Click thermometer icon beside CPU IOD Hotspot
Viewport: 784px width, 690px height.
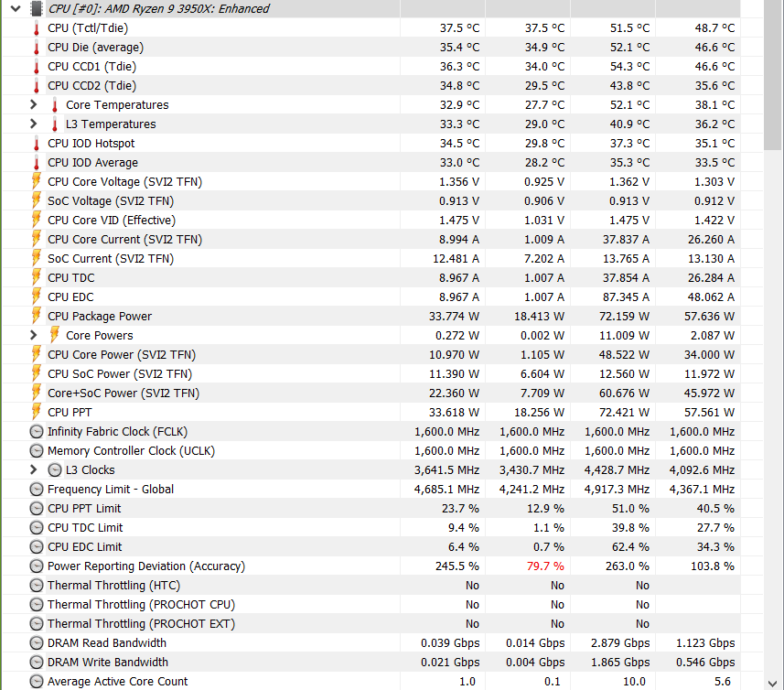pos(37,144)
